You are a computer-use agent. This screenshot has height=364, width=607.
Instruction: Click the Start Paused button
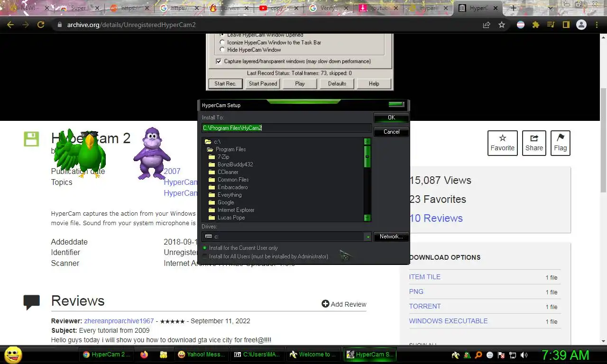pos(263,84)
